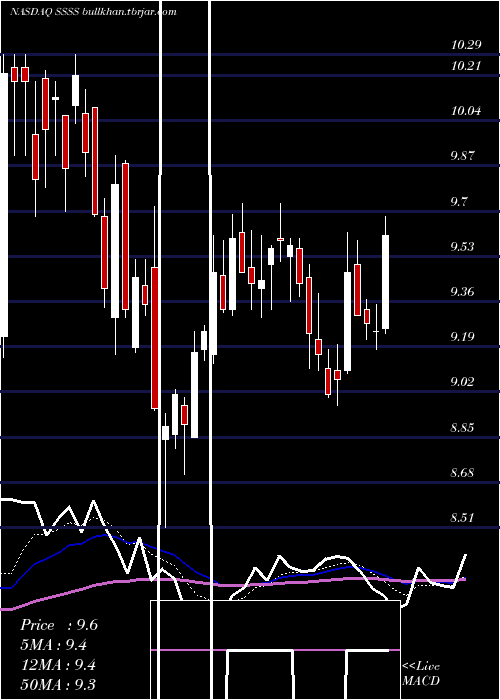Click the 10.04 price axis label
This screenshot has height=700, width=500.
coord(466,111)
